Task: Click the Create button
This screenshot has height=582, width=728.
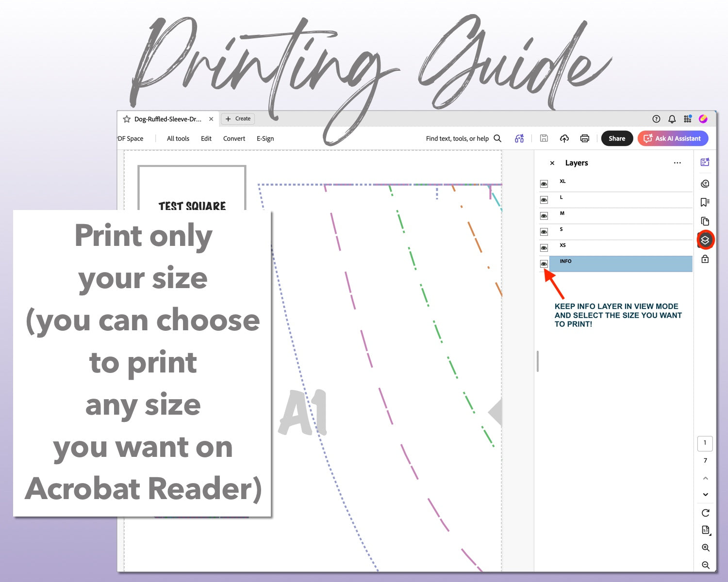Action: tap(238, 119)
